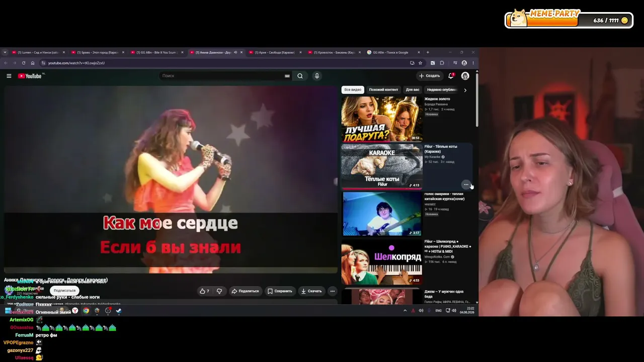Open site information icon beside the URL
The image size is (644, 362).
(43, 63)
